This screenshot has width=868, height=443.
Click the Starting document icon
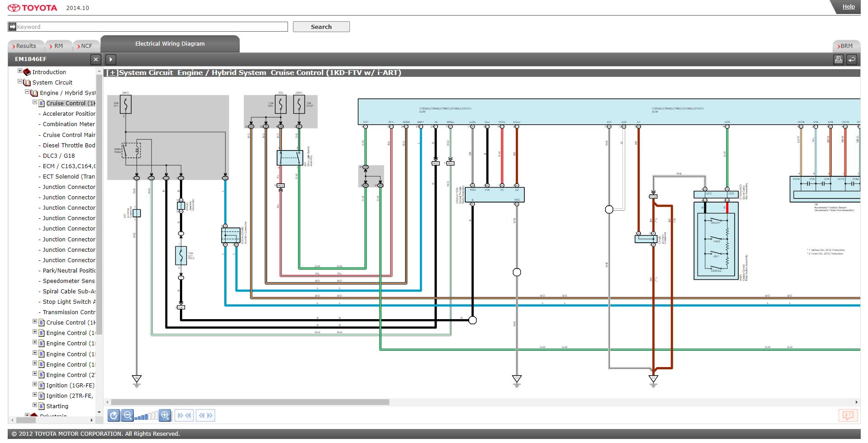tap(42, 406)
